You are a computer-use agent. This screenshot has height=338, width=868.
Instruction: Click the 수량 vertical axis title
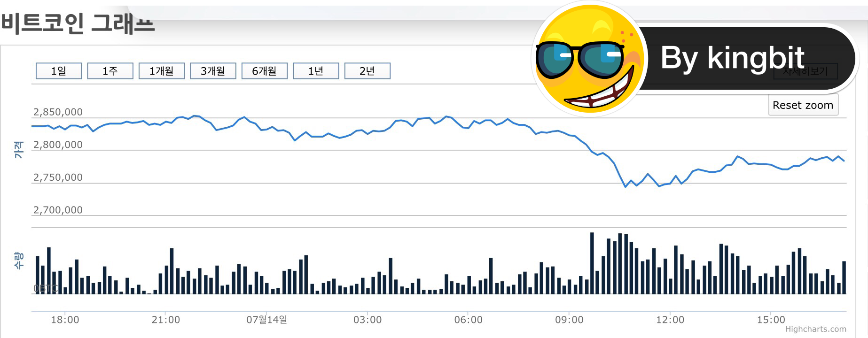[18, 261]
